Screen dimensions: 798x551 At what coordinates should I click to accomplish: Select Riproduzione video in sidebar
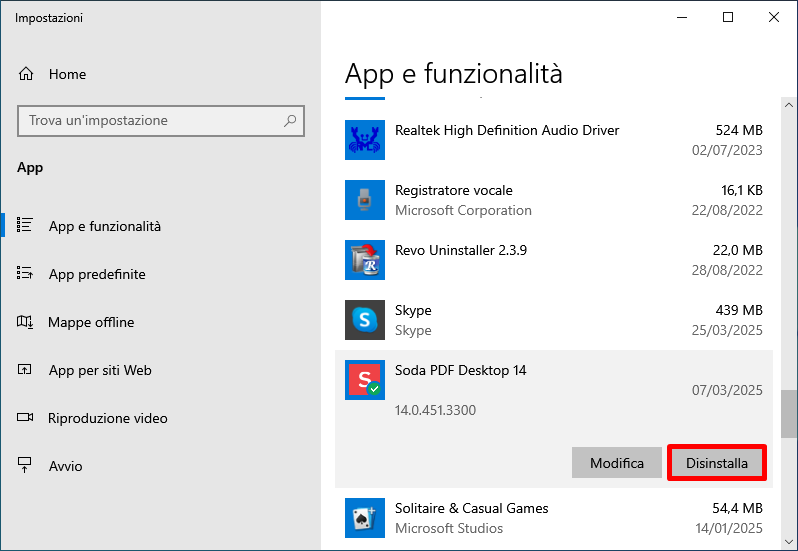107,418
